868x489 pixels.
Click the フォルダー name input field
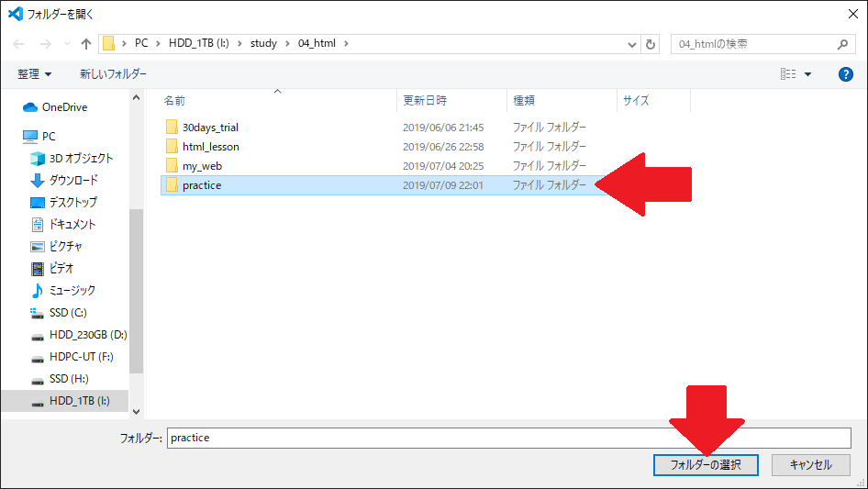508,438
